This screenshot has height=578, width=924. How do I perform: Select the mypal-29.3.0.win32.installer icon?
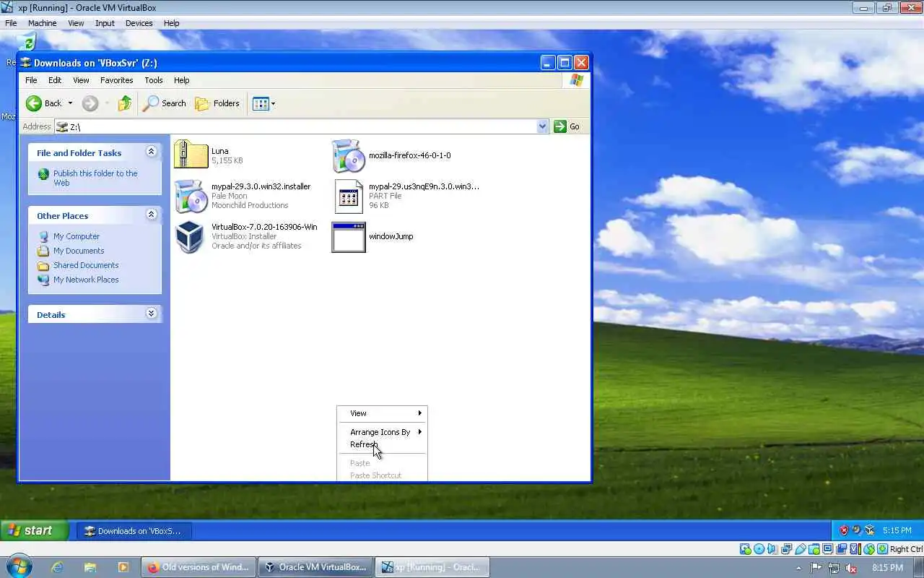pyautogui.click(x=191, y=196)
